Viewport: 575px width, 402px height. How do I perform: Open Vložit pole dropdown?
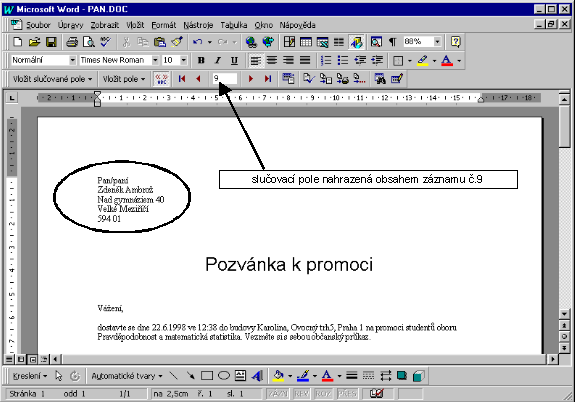(x=124, y=79)
